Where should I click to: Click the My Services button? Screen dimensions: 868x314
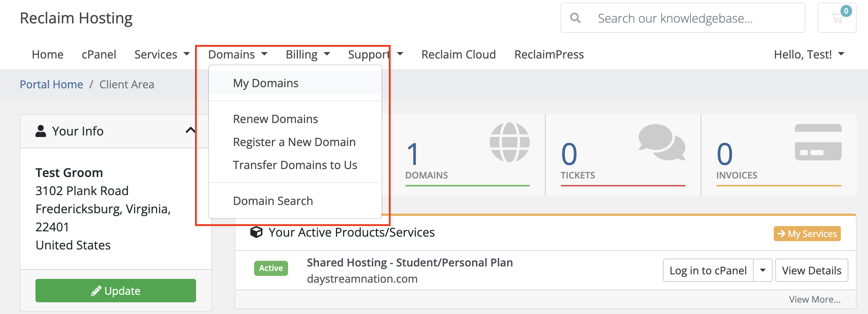[x=807, y=234]
